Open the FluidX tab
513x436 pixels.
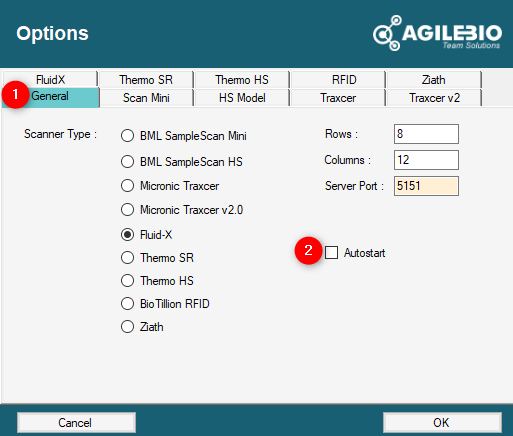coord(50,79)
